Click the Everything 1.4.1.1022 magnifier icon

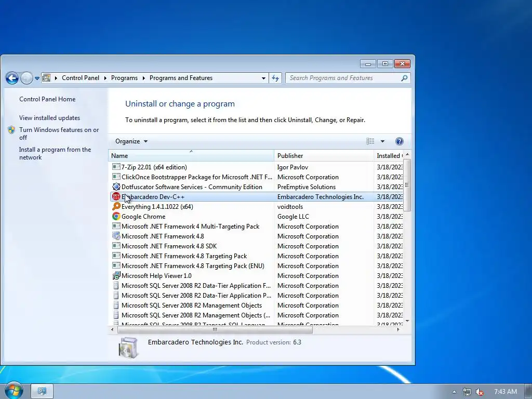point(116,206)
